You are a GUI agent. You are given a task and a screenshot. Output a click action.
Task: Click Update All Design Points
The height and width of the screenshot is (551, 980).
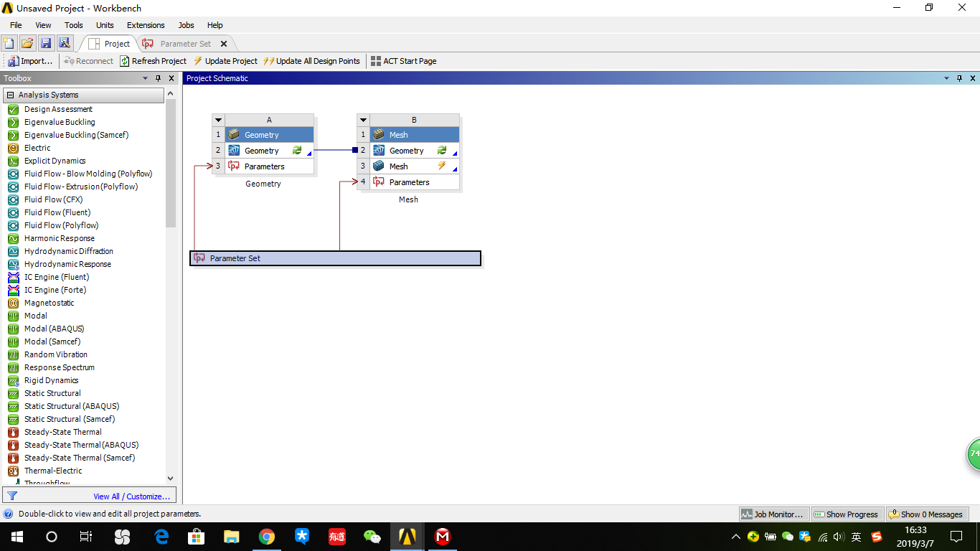[311, 61]
